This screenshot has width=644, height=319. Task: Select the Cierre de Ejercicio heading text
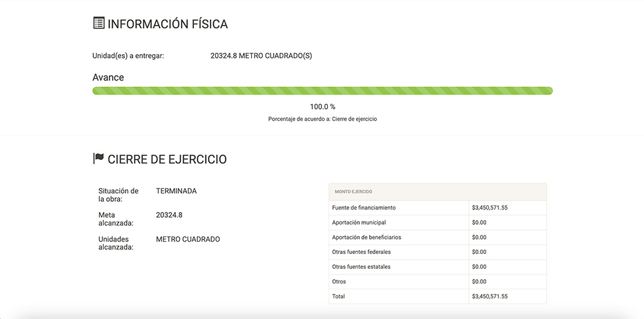[x=167, y=159]
